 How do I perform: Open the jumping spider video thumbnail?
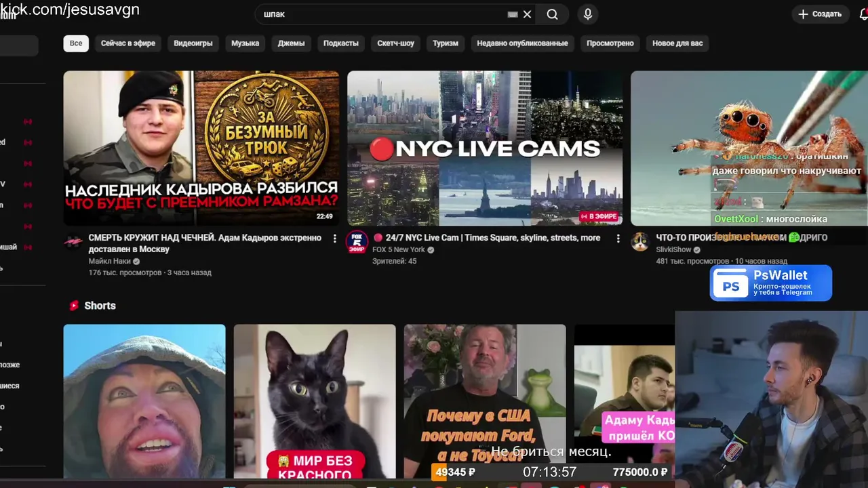point(749,148)
